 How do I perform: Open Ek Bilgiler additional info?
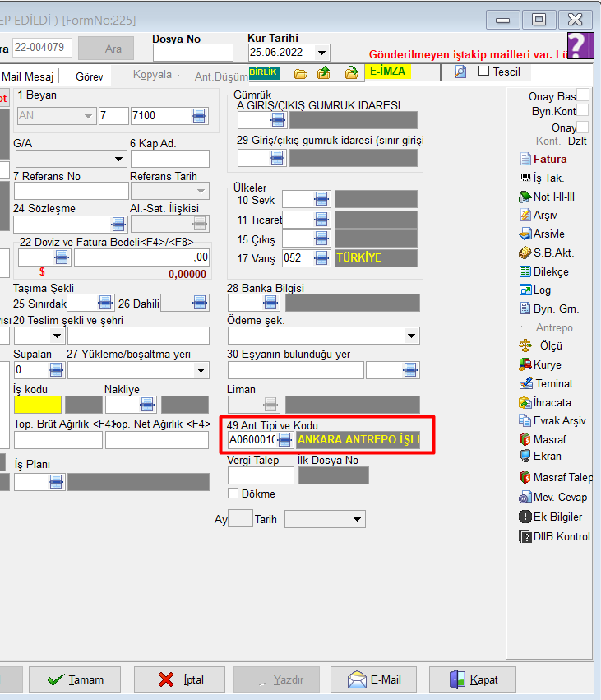click(x=527, y=517)
